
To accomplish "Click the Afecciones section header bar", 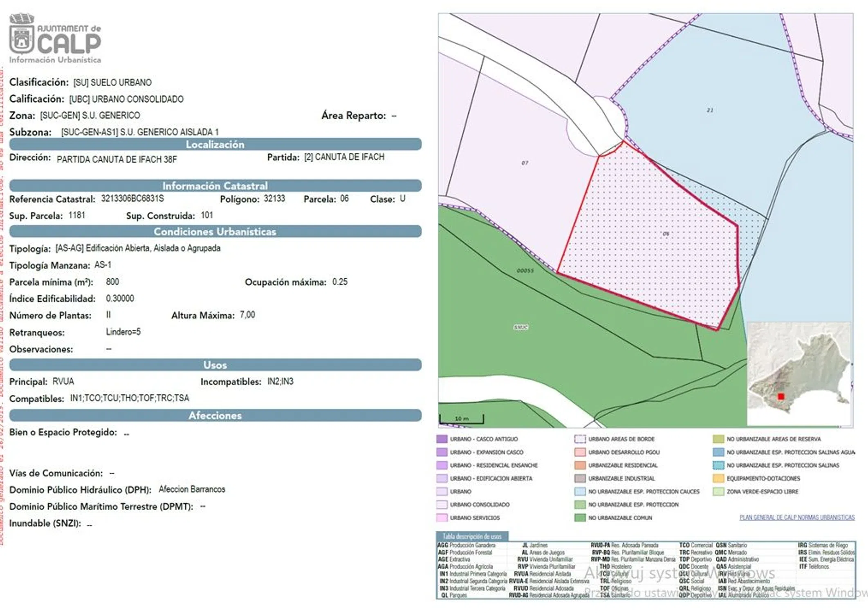I will 215,416.
